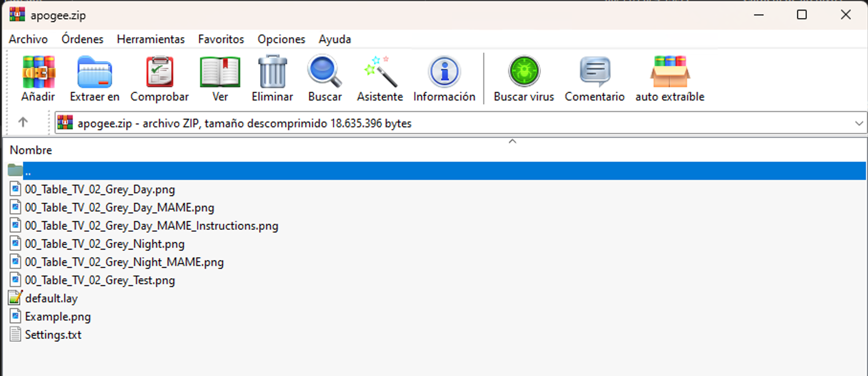Click the Extraer en folder icon
868x376 pixels.
pyautogui.click(x=94, y=73)
